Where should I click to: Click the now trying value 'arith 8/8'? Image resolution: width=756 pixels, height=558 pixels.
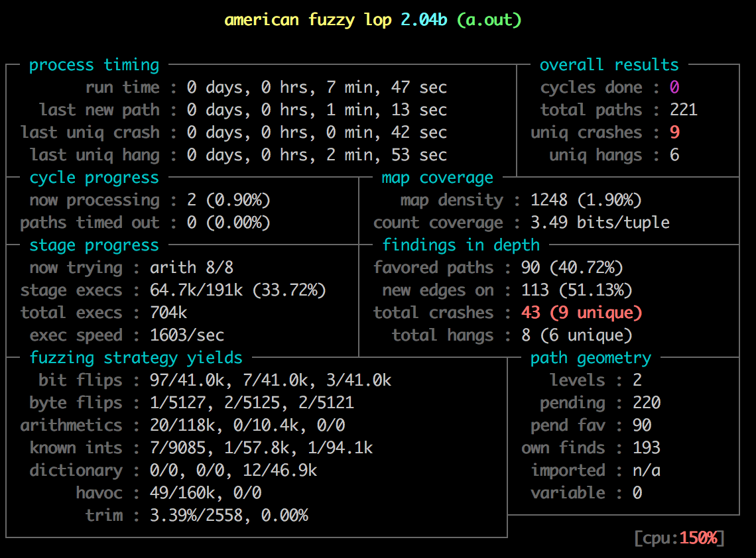click(x=192, y=268)
